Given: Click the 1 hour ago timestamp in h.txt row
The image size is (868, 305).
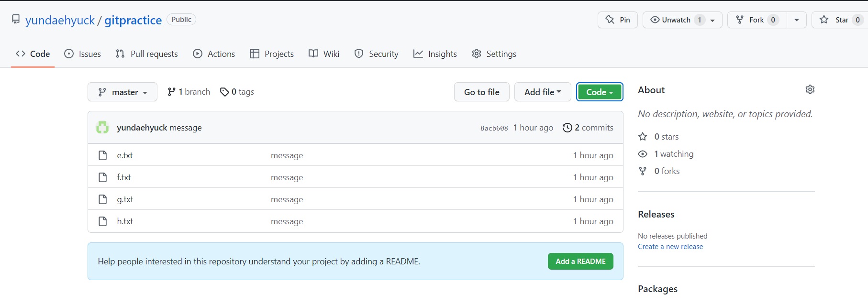Looking at the screenshot, I should pyautogui.click(x=593, y=221).
